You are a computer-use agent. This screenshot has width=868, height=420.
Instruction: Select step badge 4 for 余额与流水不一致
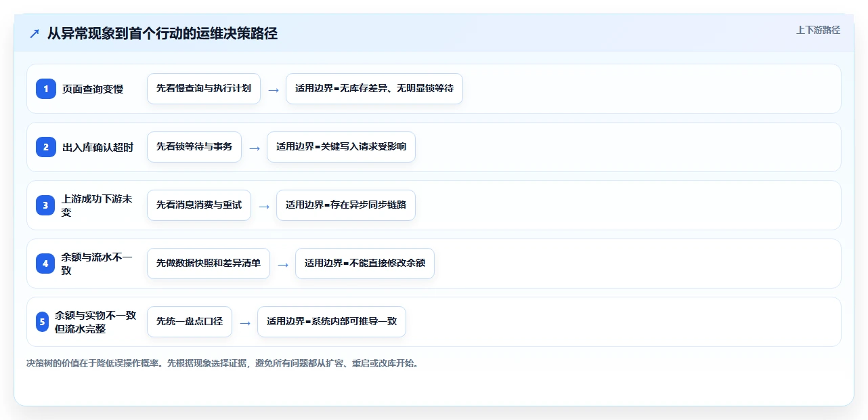click(x=45, y=264)
